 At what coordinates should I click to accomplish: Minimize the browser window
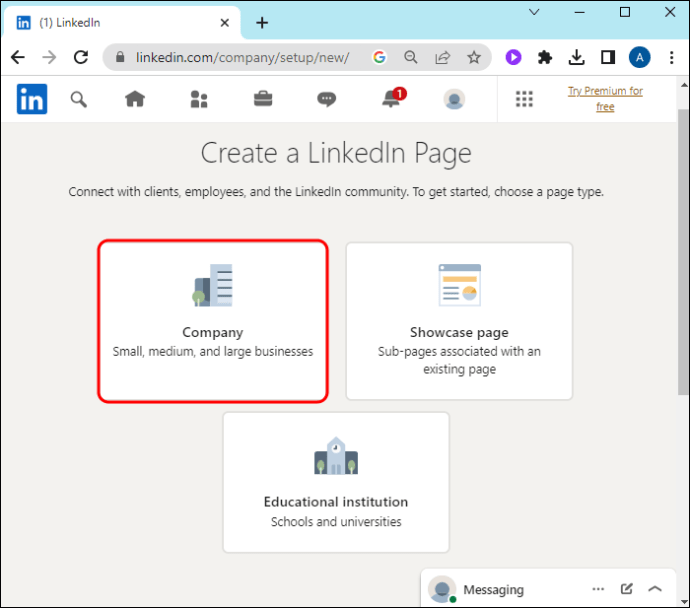coord(580,12)
